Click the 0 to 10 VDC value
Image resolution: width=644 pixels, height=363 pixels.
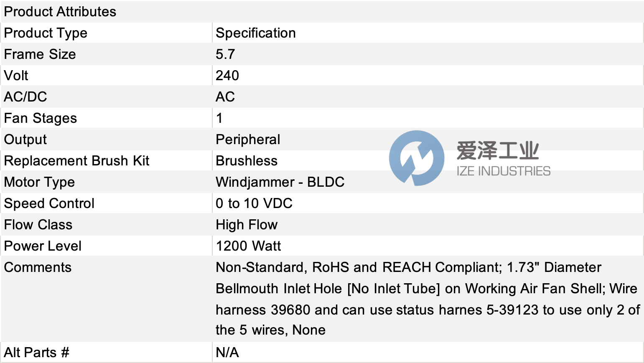[254, 203]
